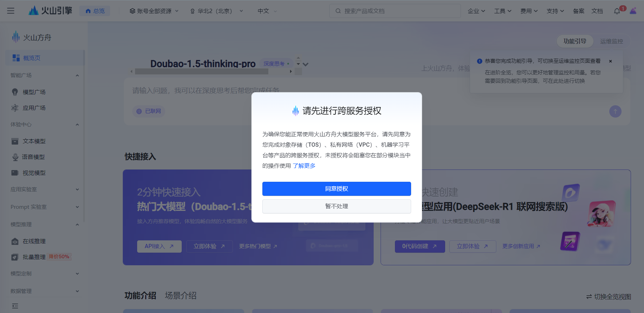Open the notification bell
644x313 pixels.
617,11
